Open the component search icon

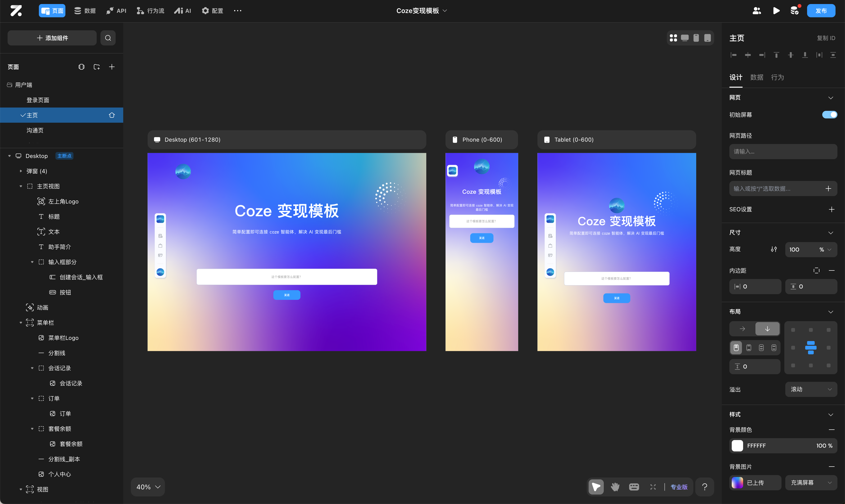coord(108,38)
